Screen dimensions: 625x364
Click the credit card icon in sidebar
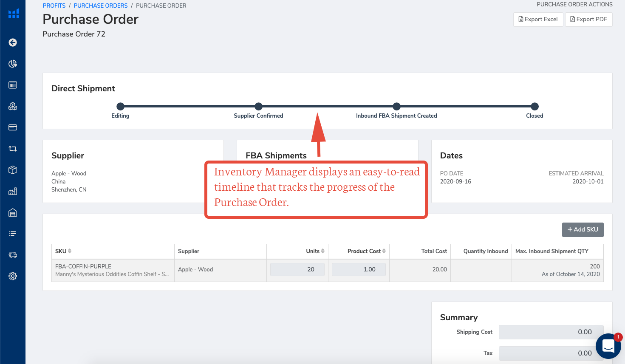point(13,127)
